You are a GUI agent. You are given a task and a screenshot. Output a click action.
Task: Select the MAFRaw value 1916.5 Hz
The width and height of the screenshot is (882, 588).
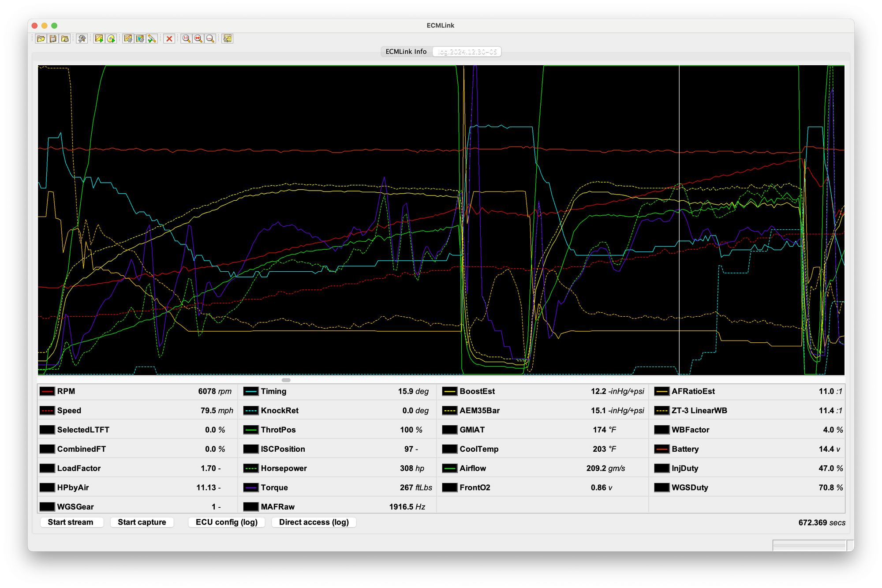pyautogui.click(x=407, y=507)
